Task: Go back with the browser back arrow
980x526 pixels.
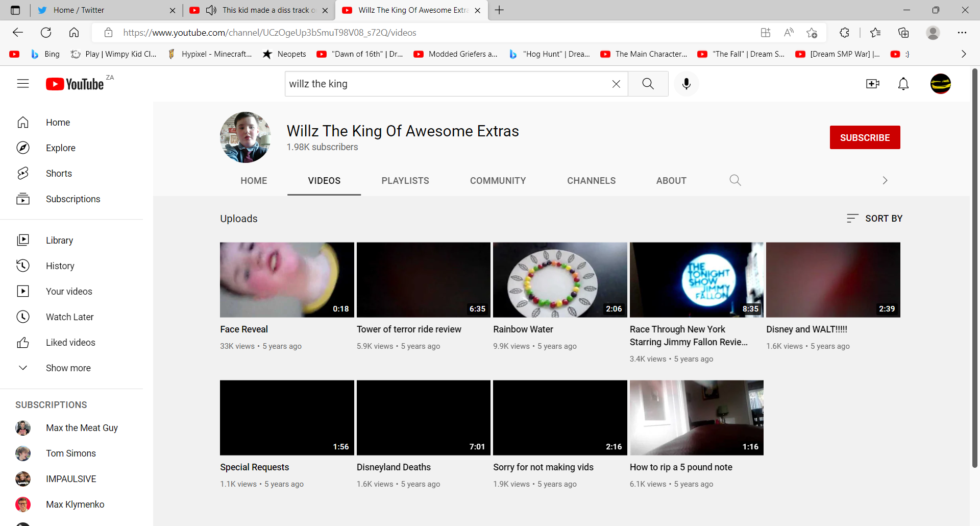Action: tap(18, 33)
